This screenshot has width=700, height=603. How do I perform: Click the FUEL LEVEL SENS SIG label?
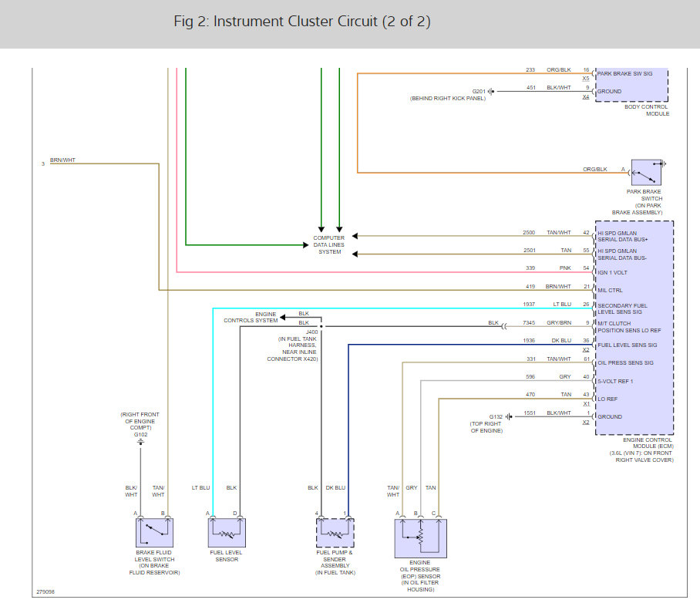(628, 345)
